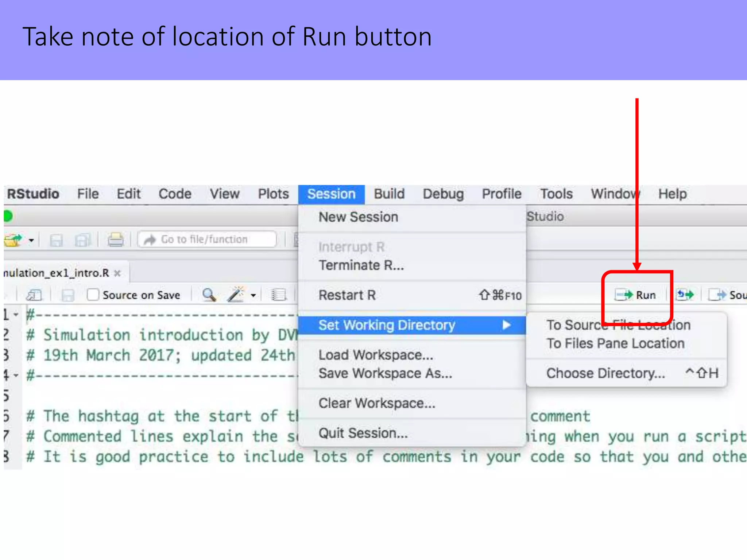Click the compile report notebook icon
This screenshot has width=747, height=560.
[279, 295]
